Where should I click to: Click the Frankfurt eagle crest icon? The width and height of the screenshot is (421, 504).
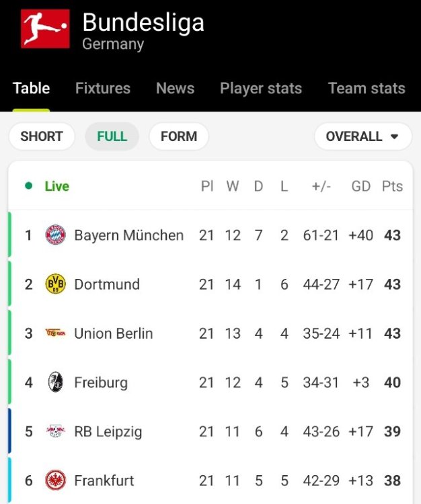click(55, 480)
